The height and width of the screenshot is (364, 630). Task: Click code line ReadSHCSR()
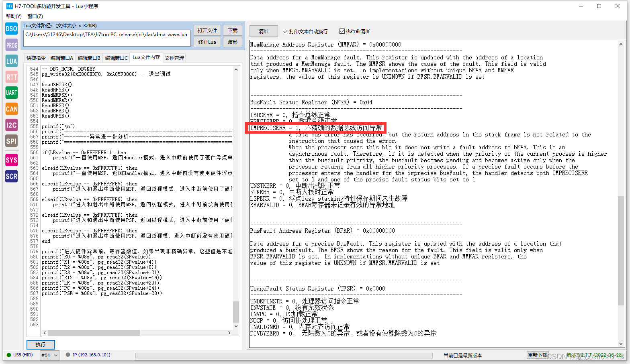click(x=57, y=85)
